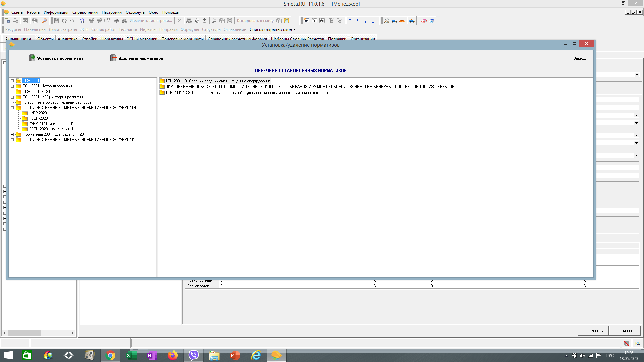Click the horizontal scrollbar thumb in the bottom-left panel
The image size is (644, 362).
tap(24, 333)
